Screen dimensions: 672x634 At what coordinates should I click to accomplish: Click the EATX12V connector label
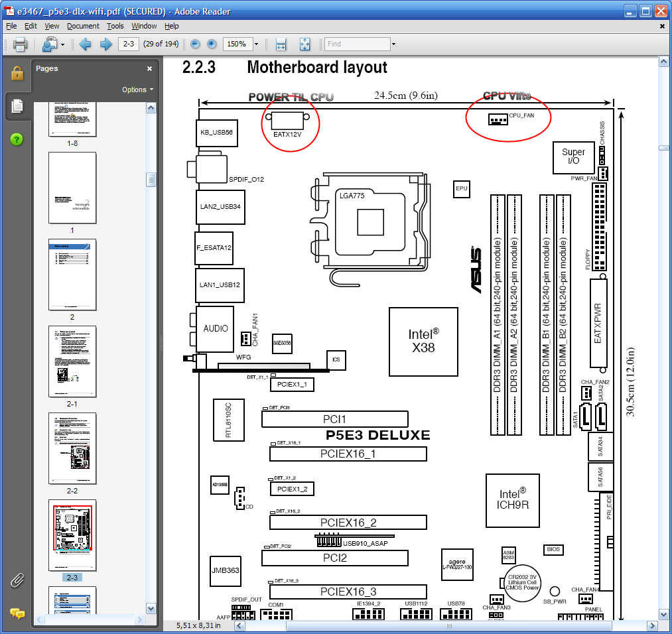[x=287, y=134]
